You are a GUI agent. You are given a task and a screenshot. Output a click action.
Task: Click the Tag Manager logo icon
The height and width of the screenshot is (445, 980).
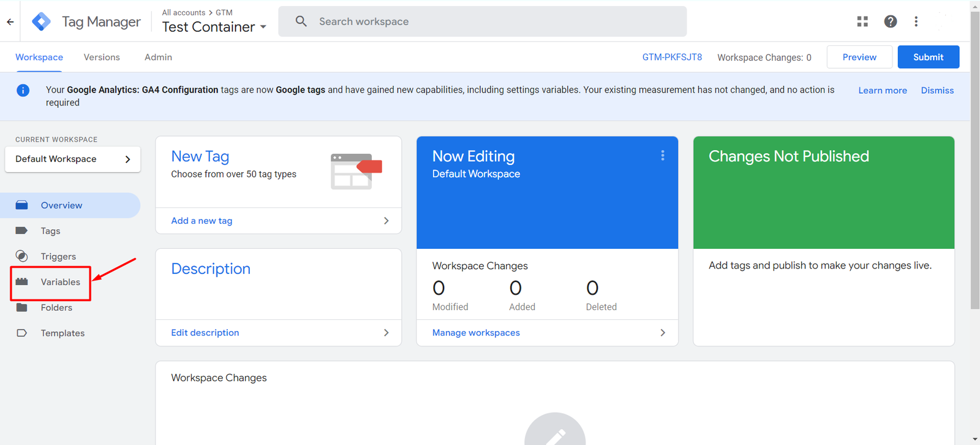(41, 21)
